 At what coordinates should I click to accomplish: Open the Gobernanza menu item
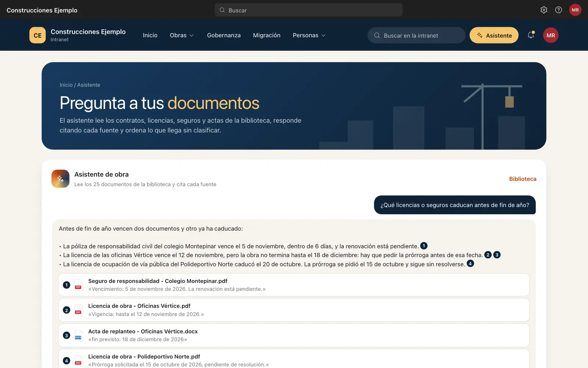point(224,35)
